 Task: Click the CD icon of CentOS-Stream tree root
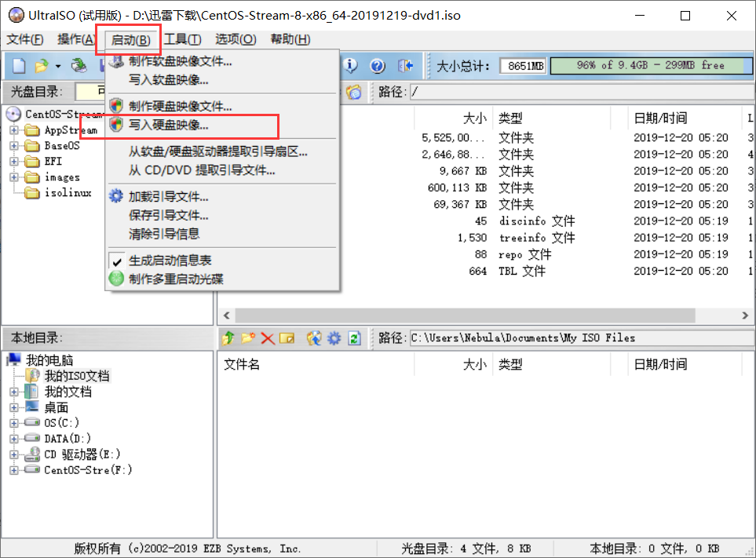pyautogui.click(x=13, y=115)
